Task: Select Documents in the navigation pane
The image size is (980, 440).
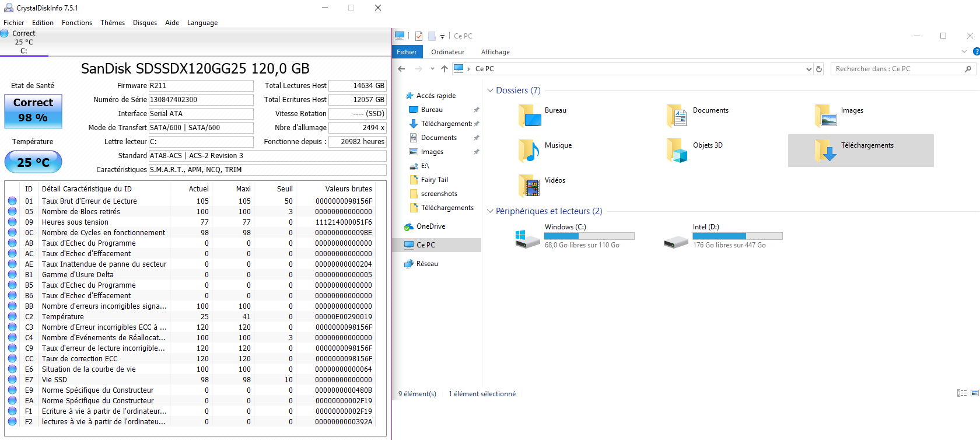Action: [x=439, y=138]
